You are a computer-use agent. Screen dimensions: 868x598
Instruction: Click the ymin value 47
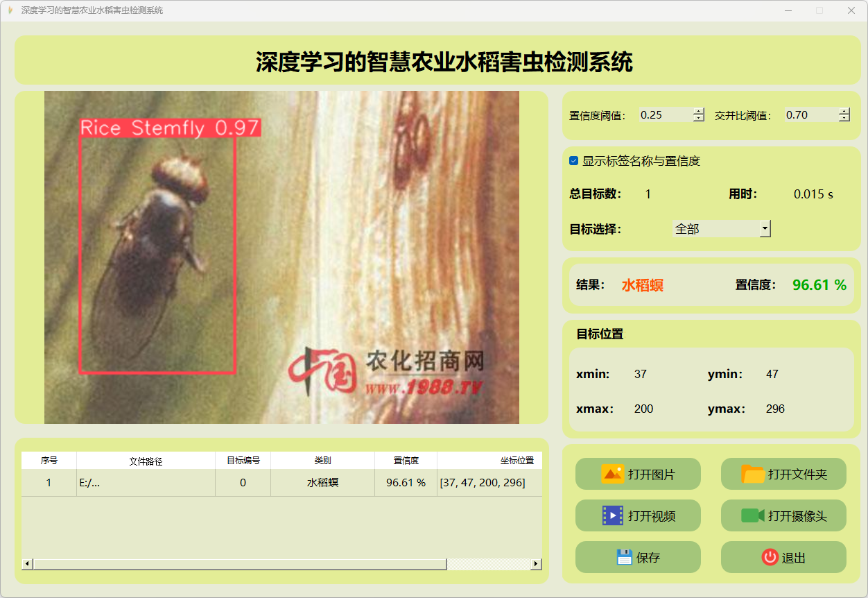pyautogui.click(x=772, y=374)
